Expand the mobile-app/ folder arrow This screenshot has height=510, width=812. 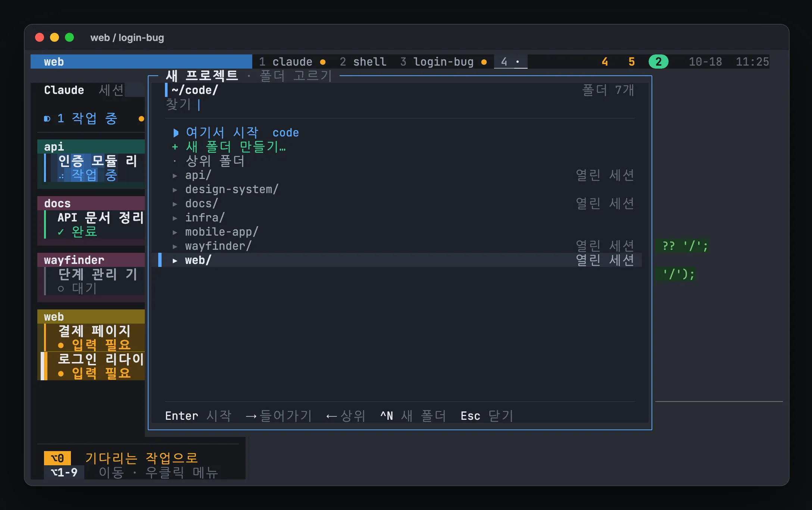(x=175, y=232)
